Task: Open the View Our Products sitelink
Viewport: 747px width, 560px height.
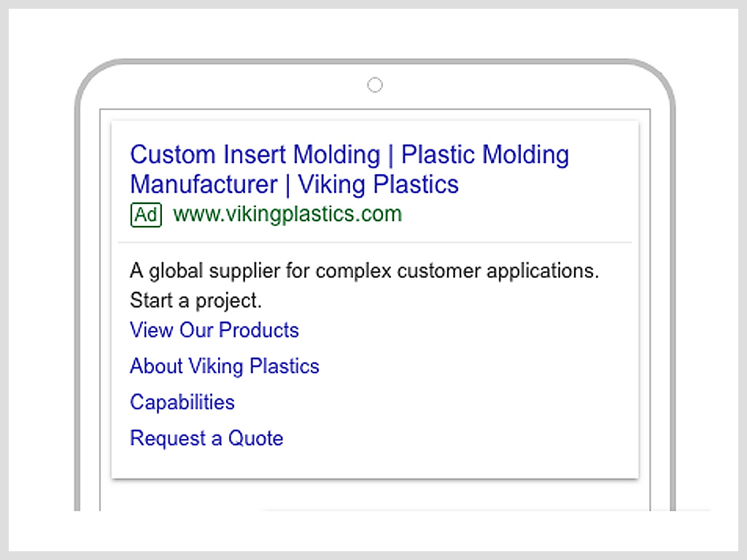Action: [x=214, y=330]
